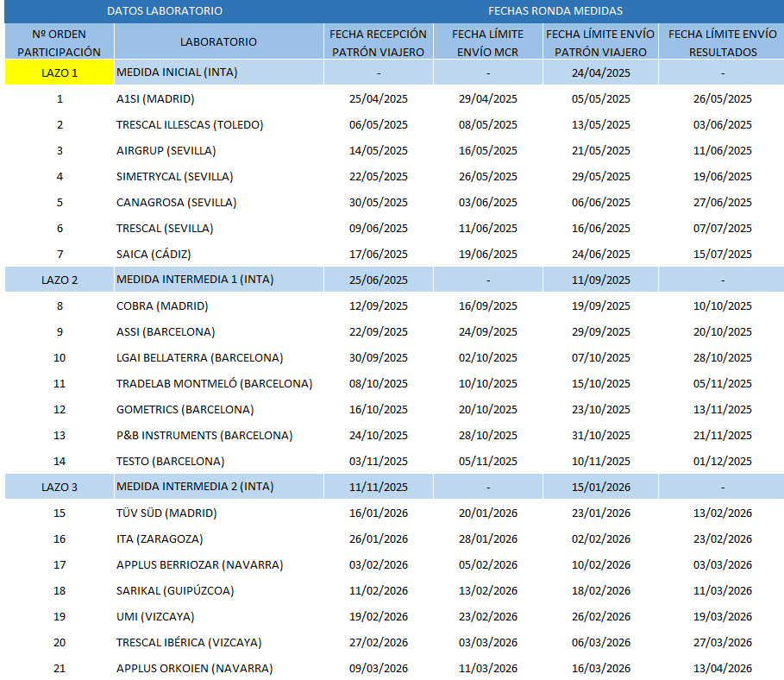
Task: Click 02/02/2026 date in ITA row
Action: pyautogui.click(x=601, y=539)
